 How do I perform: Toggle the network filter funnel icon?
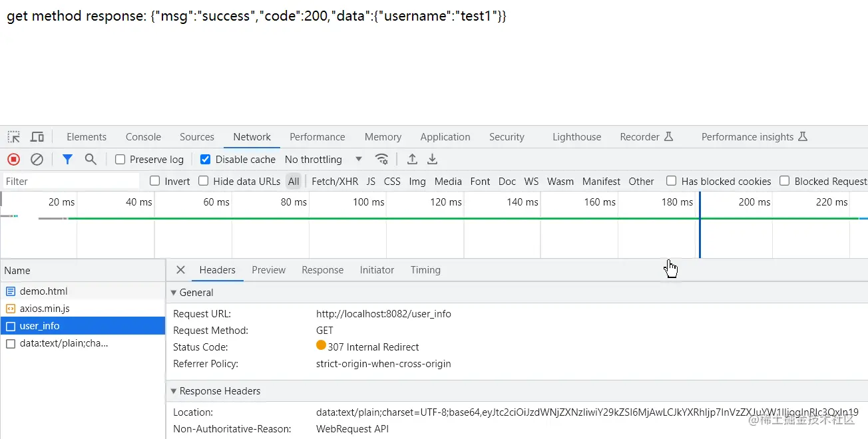pos(67,160)
